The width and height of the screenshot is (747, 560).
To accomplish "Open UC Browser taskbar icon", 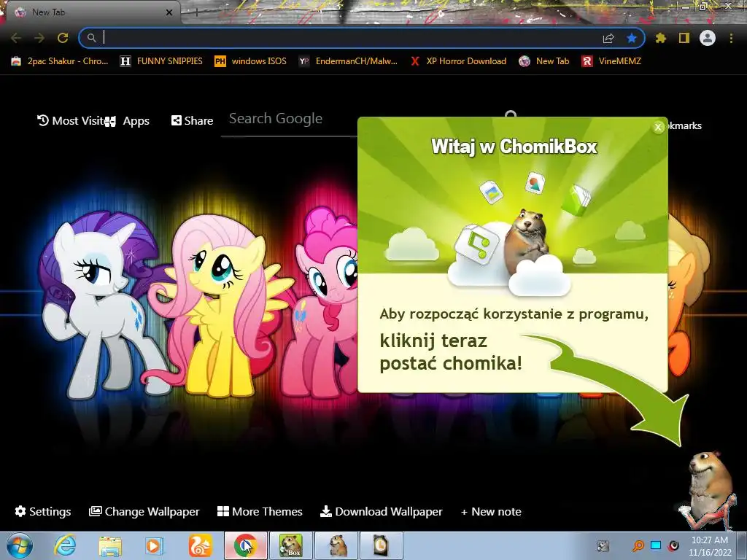I will 200,545.
